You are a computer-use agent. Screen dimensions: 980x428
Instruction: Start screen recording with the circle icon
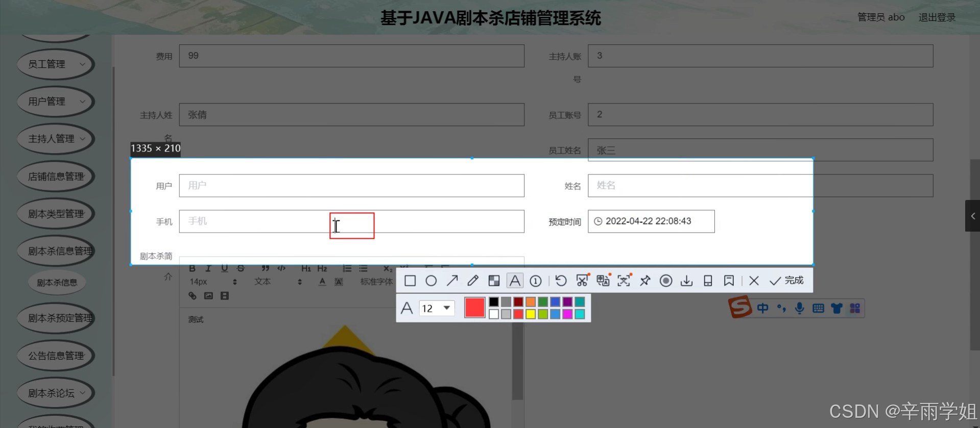(x=666, y=281)
